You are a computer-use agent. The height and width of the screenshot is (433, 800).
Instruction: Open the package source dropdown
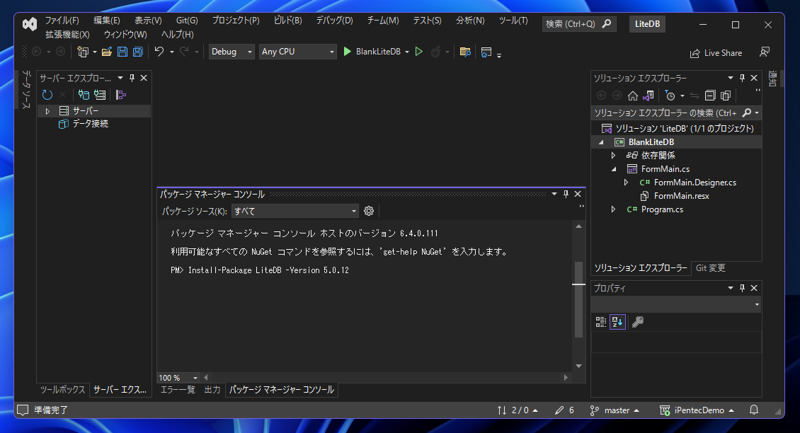(x=295, y=211)
